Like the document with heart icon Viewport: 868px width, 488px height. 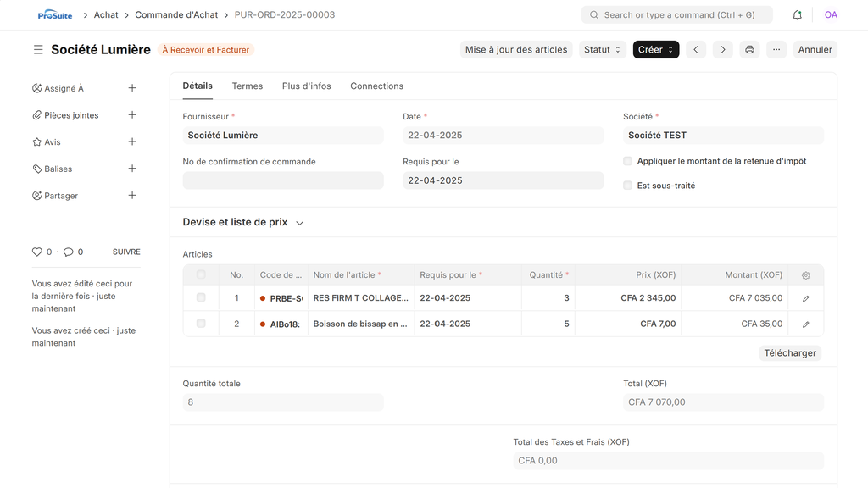pos(37,252)
